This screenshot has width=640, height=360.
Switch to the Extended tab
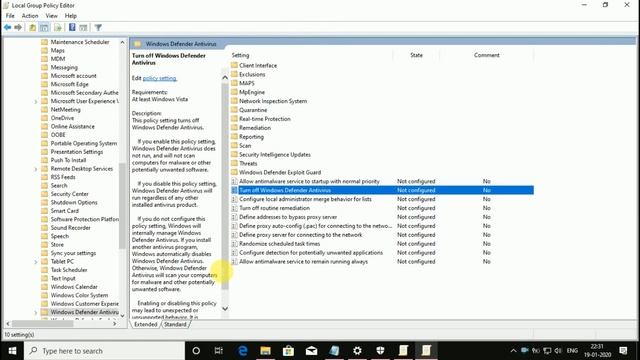coord(146,324)
